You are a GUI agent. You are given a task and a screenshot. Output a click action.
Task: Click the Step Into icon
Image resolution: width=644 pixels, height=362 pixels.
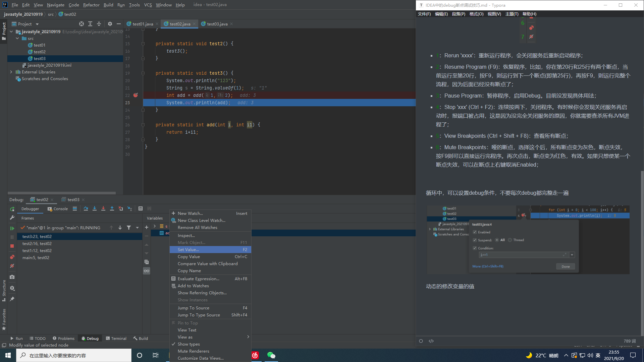(x=95, y=209)
